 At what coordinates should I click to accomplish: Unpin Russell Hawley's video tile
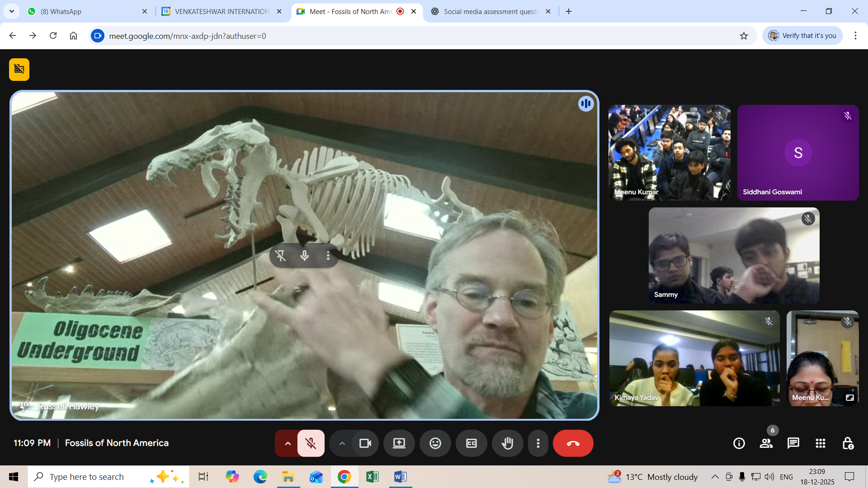(280, 256)
